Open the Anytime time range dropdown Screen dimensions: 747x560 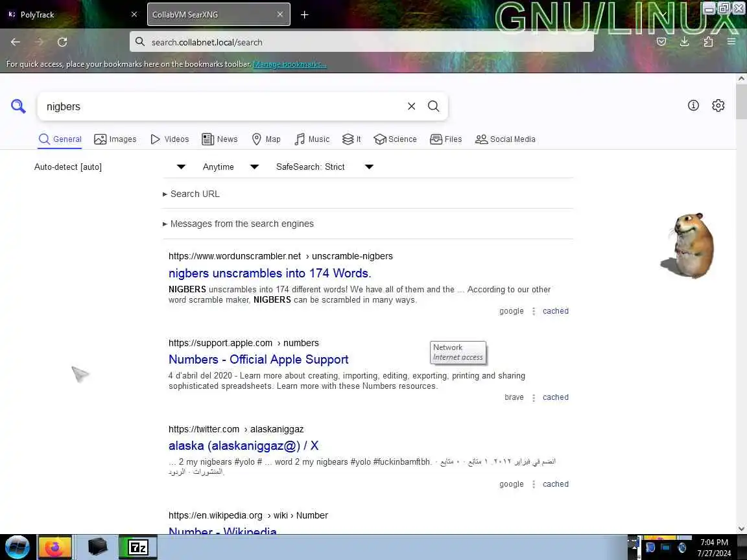230,167
